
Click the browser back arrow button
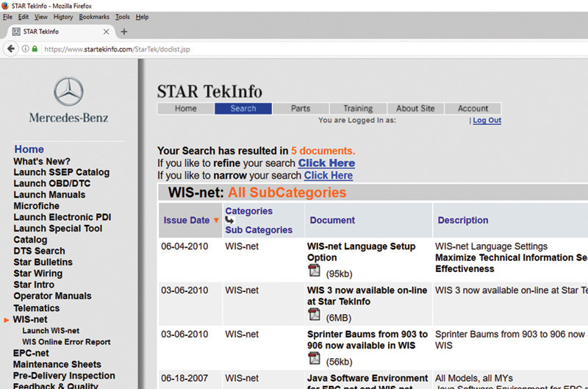point(11,49)
